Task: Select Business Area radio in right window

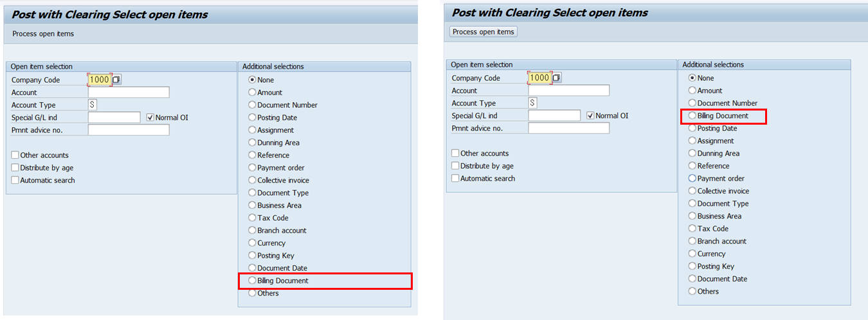Action: point(692,216)
